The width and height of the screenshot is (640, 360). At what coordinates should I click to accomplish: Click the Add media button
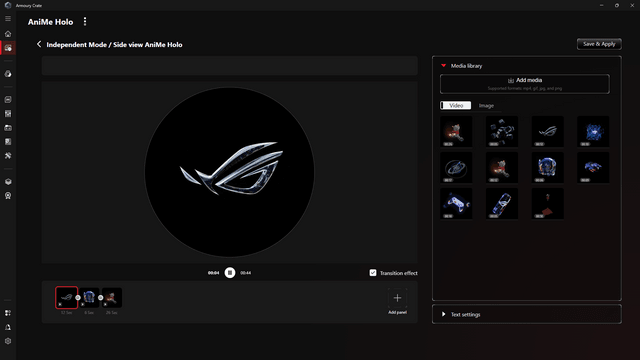525,84
